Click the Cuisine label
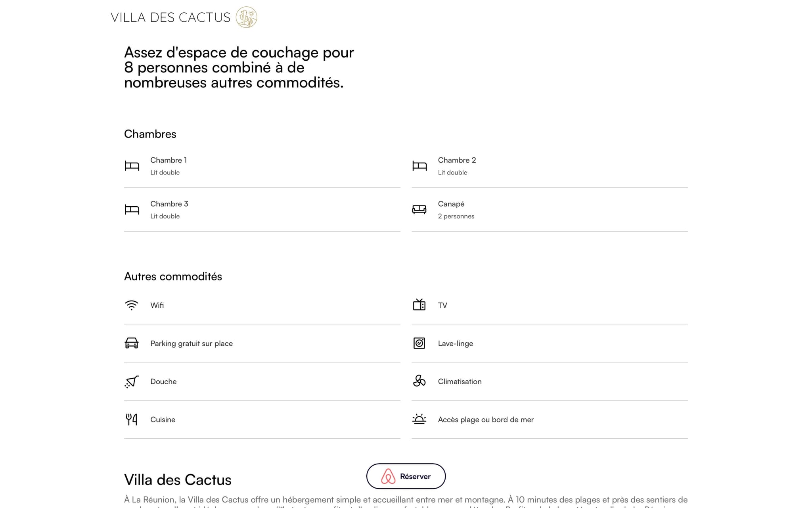This screenshot has height=508, width=812. click(163, 420)
